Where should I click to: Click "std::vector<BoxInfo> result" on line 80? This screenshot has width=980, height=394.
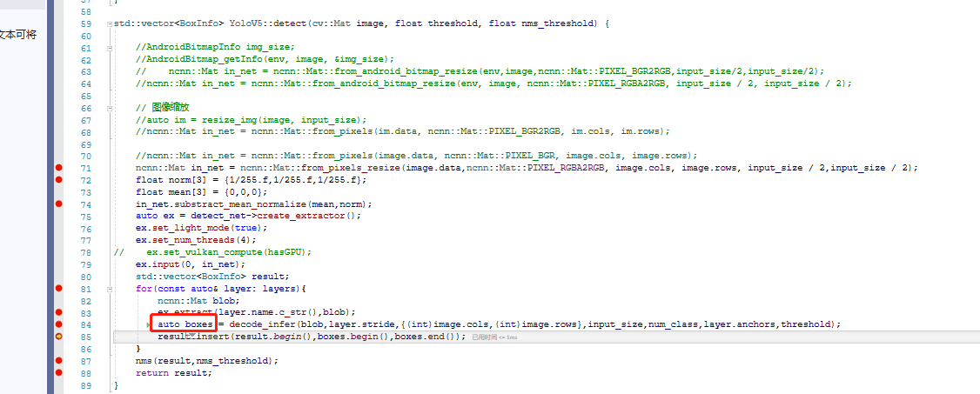[x=211, y=277]
